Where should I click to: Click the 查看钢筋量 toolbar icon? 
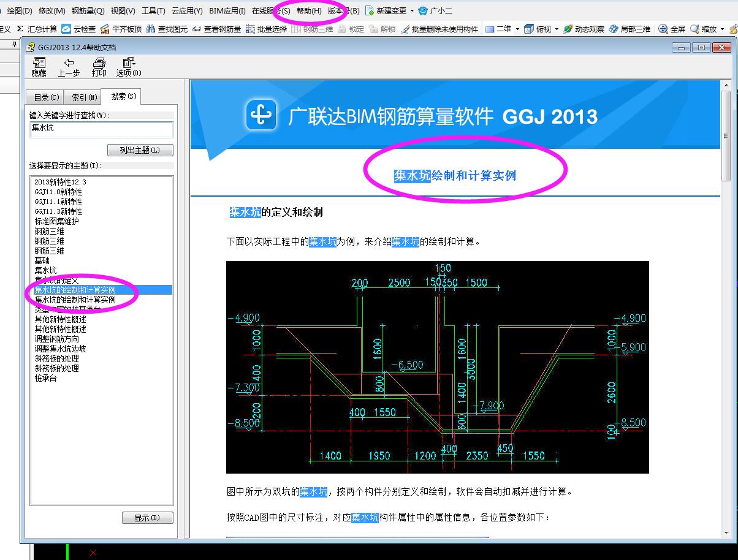(197, 29)
